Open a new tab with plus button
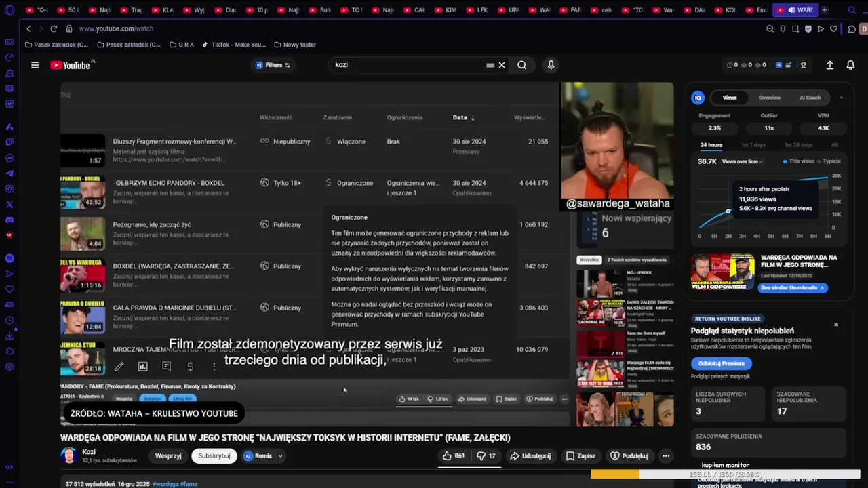This screenshot has height=488, width=868. click(825, 10)
